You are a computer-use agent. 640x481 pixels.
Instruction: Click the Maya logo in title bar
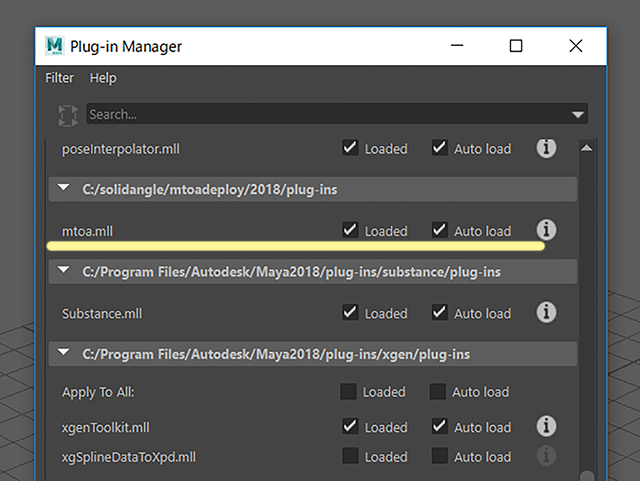click(54, 46)
